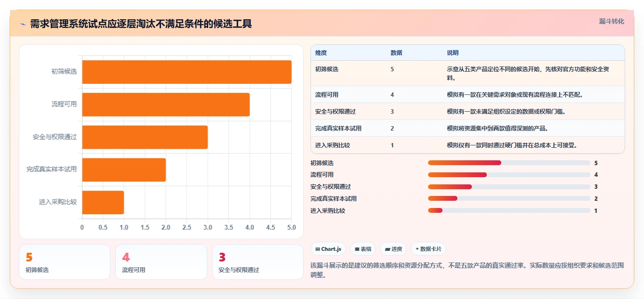
Task: Click the 流程可用 progress bar
Action: (509, 175)
